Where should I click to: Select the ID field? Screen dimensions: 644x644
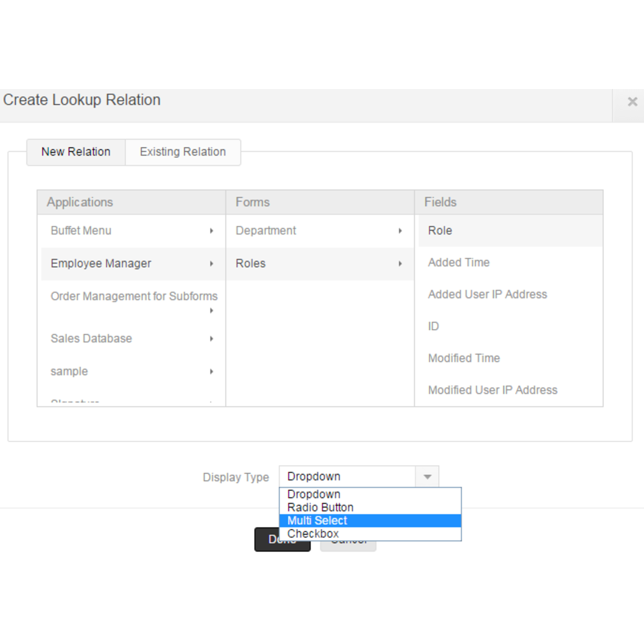pos(433,326)
